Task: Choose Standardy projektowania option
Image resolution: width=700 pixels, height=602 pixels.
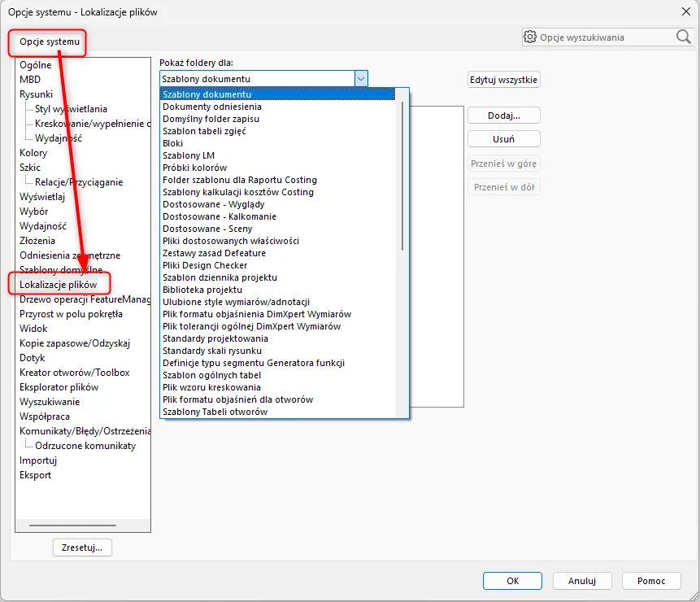Action: [278, 338]
